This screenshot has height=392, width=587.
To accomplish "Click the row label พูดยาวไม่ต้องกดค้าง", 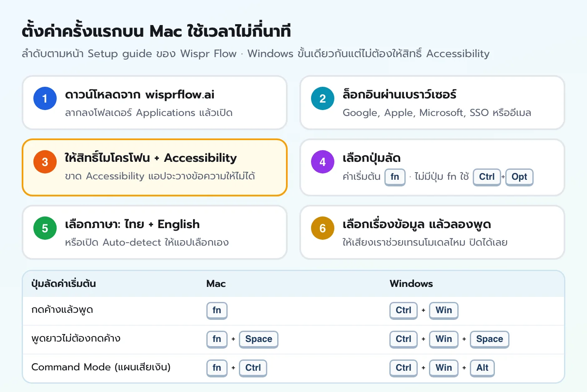I will pyautogui.click(x=76, y=338).
